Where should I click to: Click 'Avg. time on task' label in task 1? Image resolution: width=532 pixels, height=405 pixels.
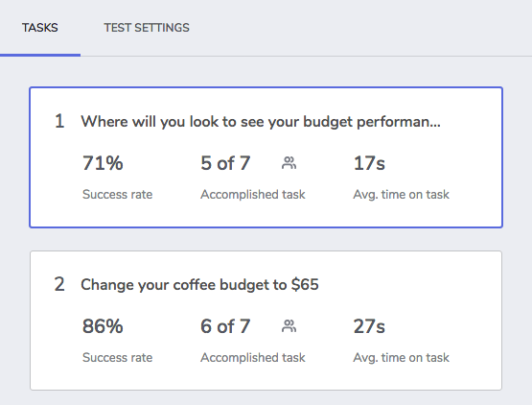pos(401,195)
